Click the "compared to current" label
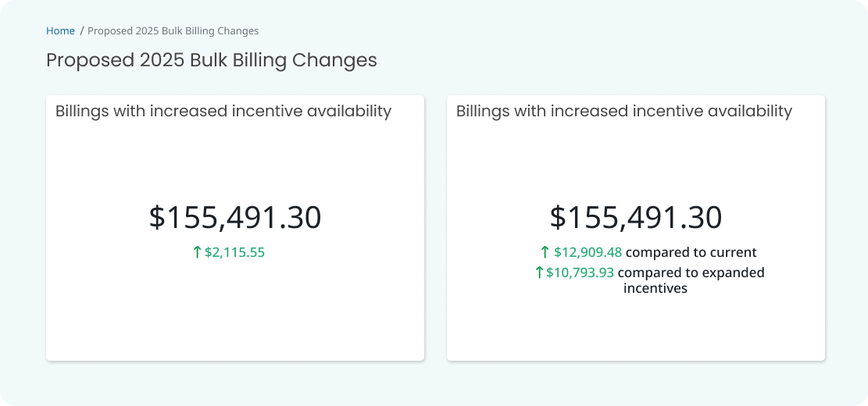 coord(691,253)
